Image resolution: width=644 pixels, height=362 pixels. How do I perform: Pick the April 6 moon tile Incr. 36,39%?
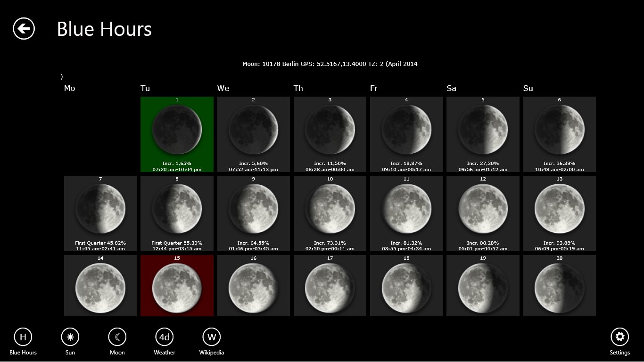pyautogui.click(x=559, y=134)
